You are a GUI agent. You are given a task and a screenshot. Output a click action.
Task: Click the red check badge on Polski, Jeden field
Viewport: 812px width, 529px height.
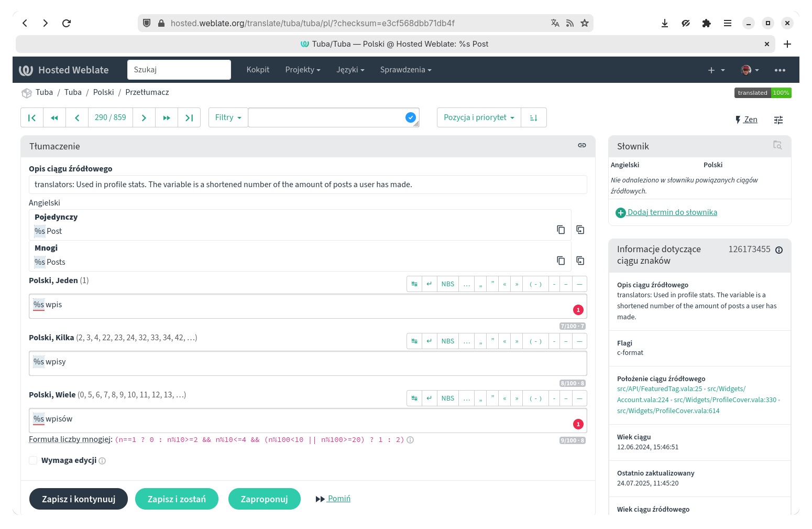578,310
